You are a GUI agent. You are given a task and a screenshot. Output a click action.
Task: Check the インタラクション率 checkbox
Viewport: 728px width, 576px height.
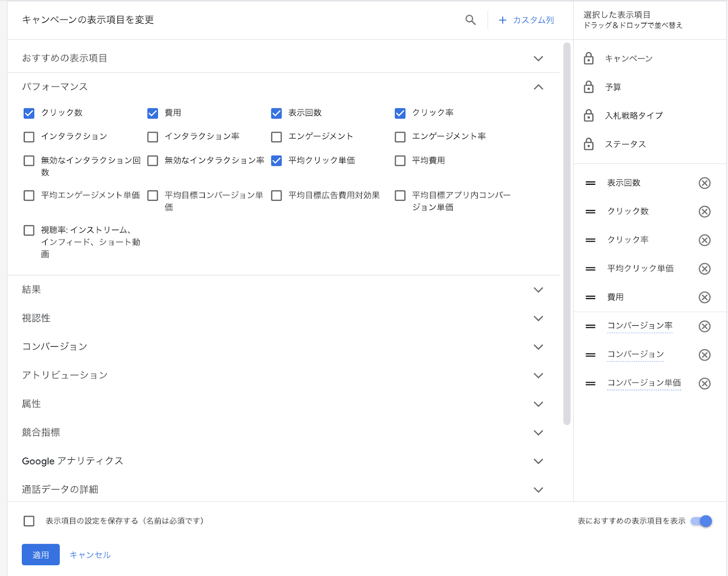click(x=152, y=137)
